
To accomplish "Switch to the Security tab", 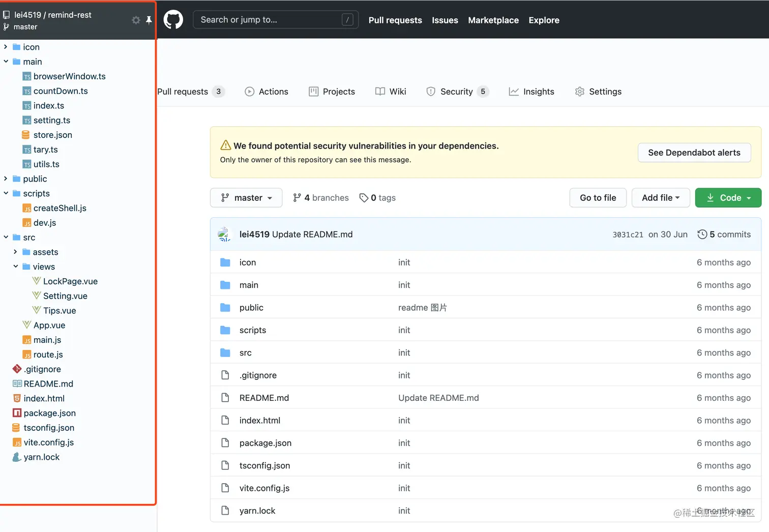I will pos(458,92).
